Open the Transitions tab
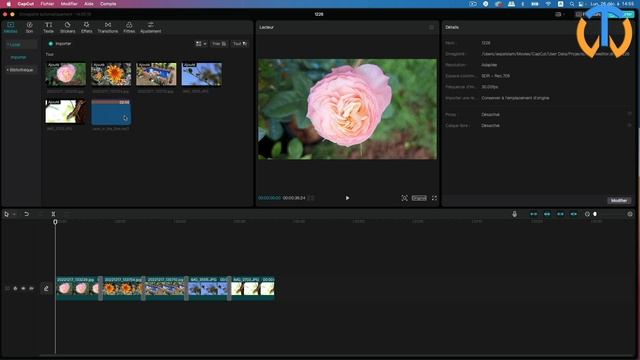 coord(108,27)
